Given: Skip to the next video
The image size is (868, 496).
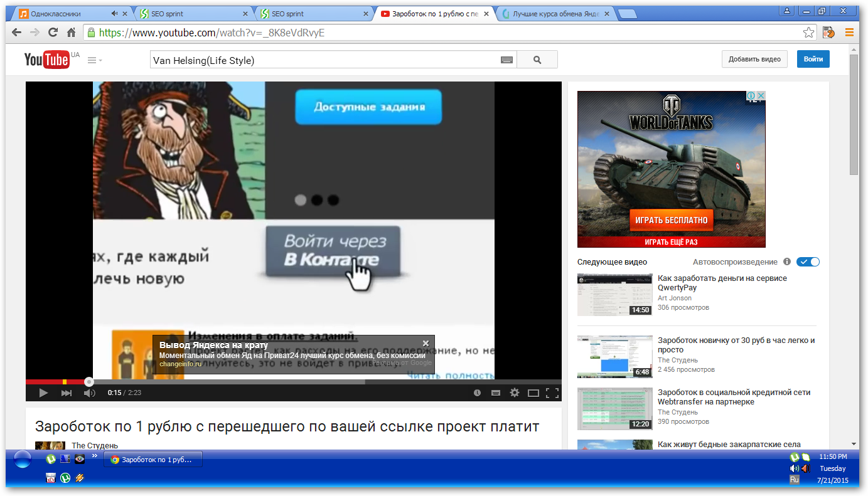Looking at the screenshot, I should tap(67, 393).
